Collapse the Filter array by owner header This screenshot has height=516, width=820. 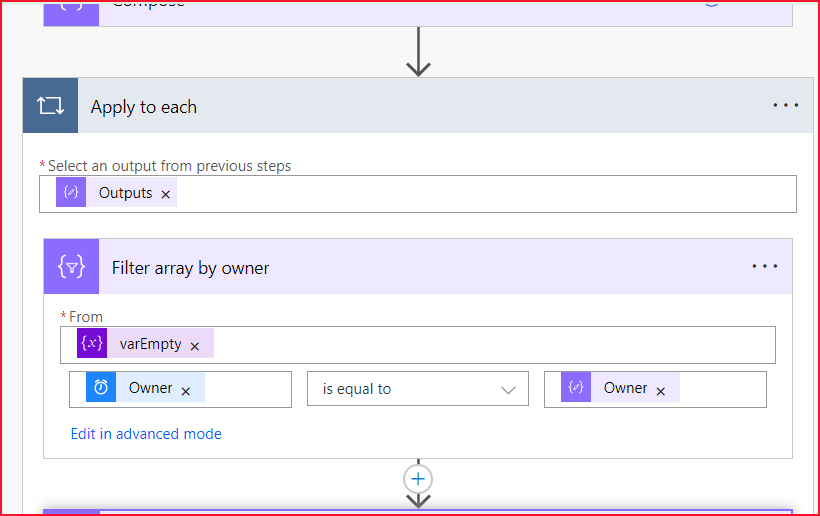pos(418,267)
